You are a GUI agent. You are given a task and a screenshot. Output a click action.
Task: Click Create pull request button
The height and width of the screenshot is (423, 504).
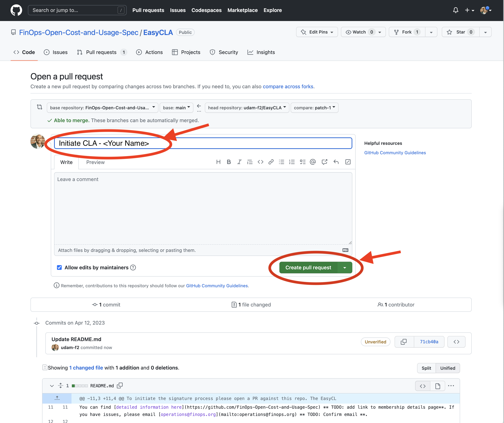(308, 267)
